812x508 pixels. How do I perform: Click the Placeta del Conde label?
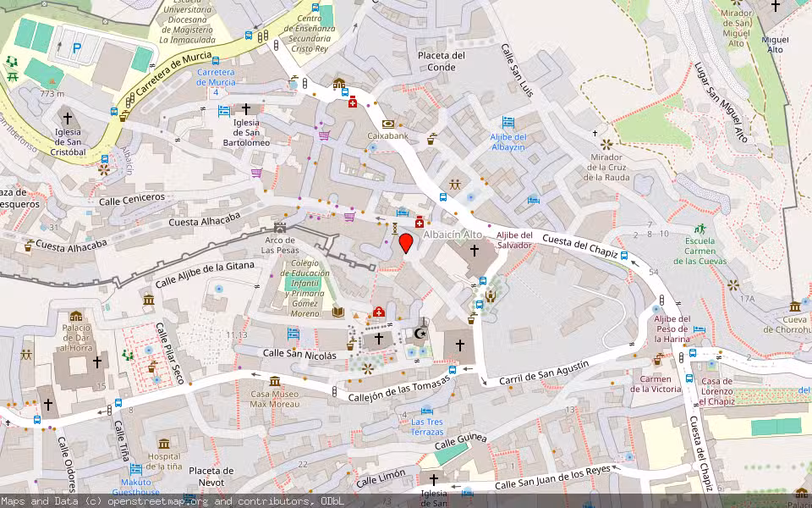[x=442, y=61]
